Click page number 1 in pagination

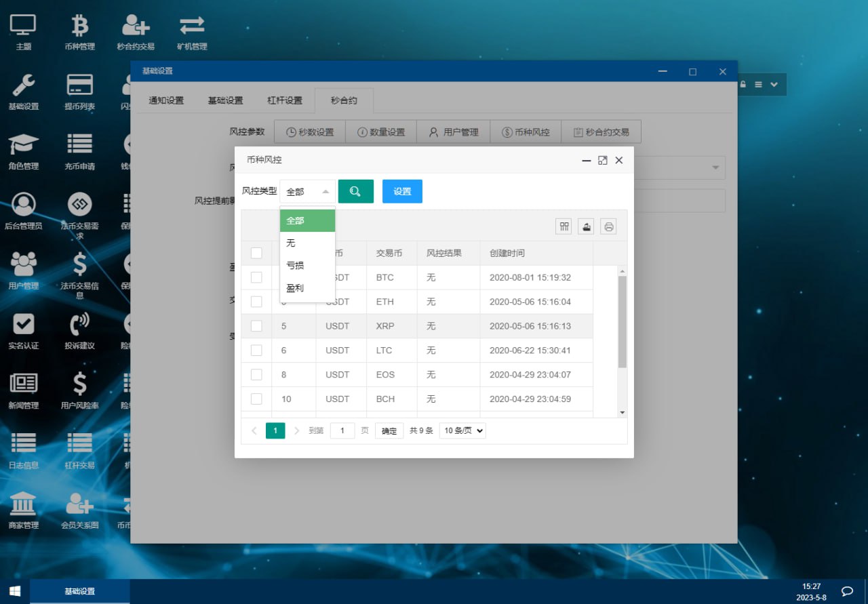point(275,430)
